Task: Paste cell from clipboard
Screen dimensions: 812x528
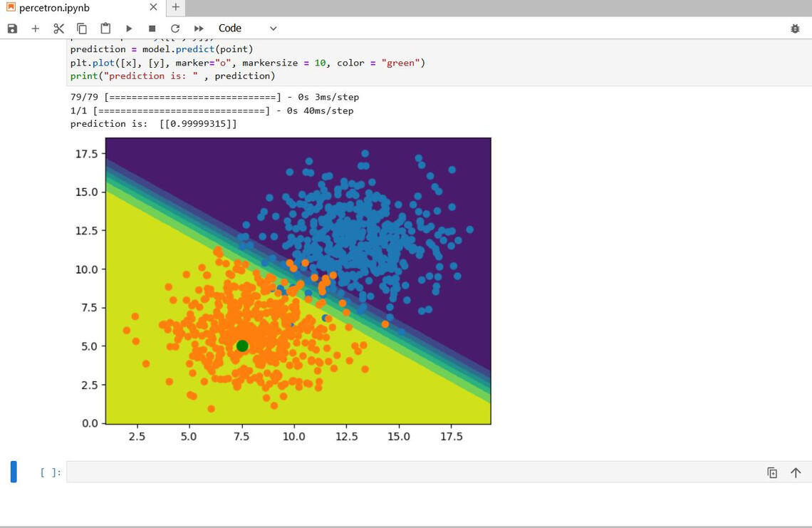Action: pos(105,28)
